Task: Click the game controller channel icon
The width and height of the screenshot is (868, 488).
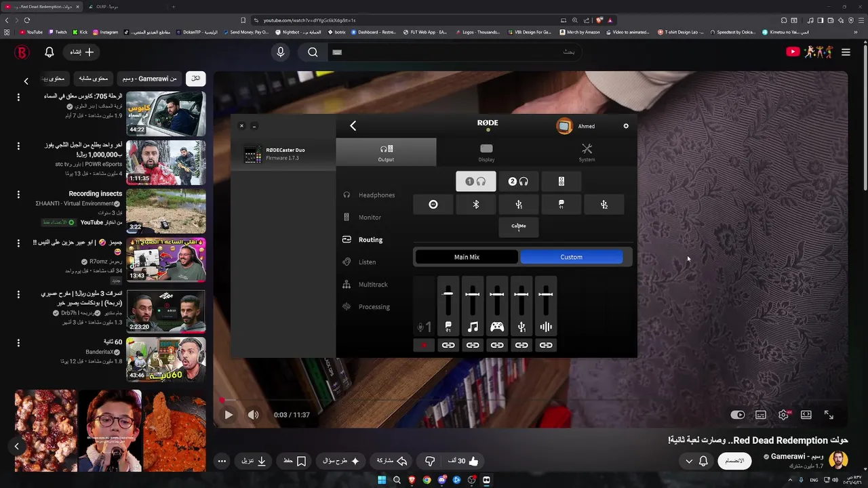Action: pyautogui.click(x=497, y=327)
